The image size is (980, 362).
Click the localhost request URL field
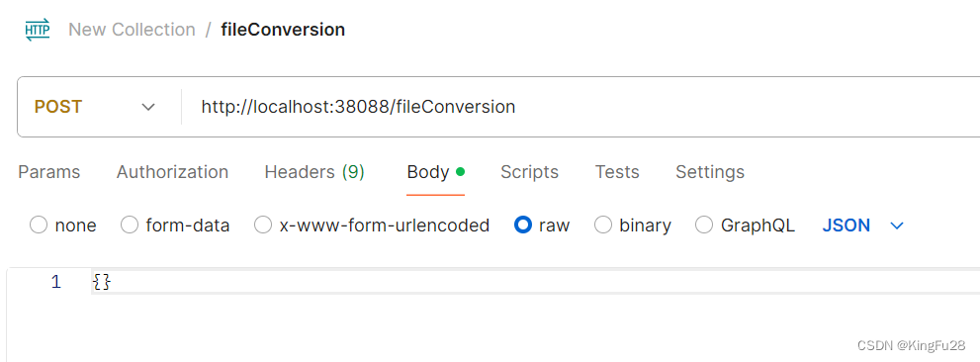(581, 107)
